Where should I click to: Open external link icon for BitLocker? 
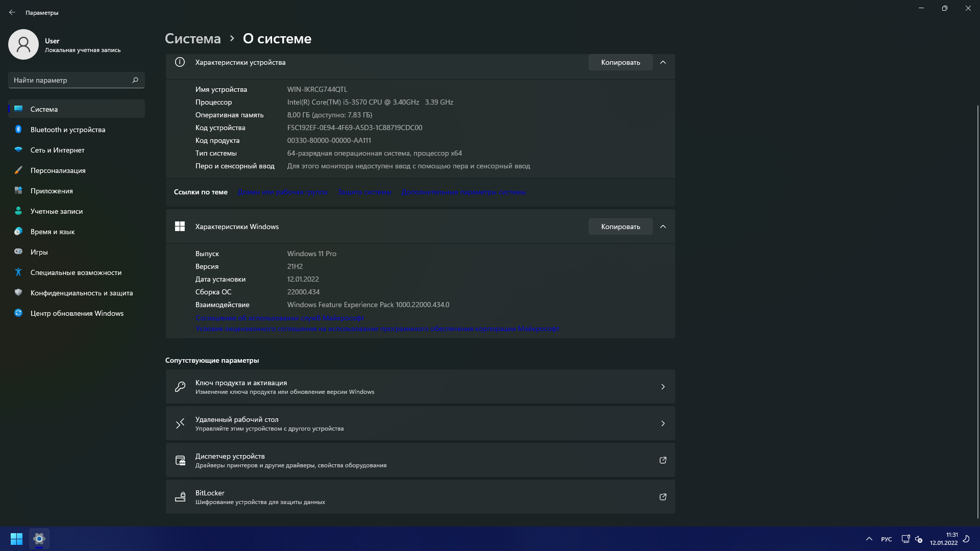(663, 497)
